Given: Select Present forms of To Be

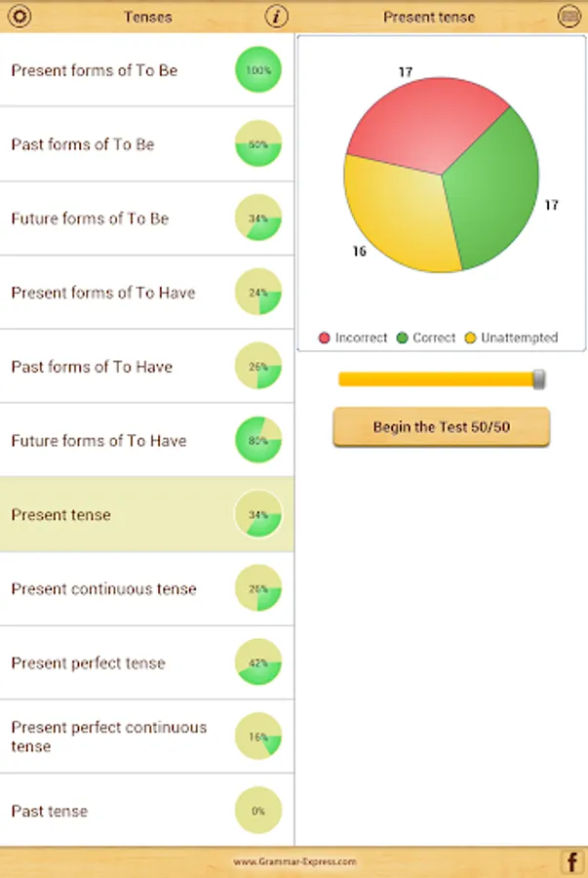Looking at the screenshot, I should [x=95, y=70].
